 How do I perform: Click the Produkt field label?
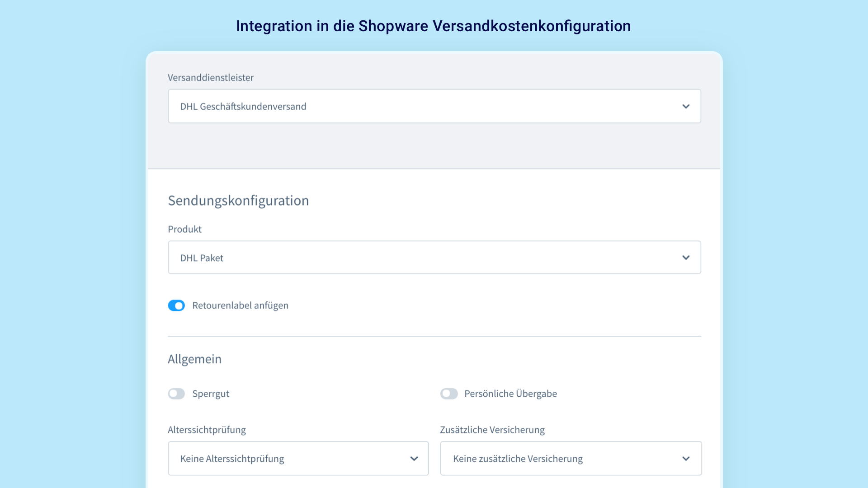point(184,229)
